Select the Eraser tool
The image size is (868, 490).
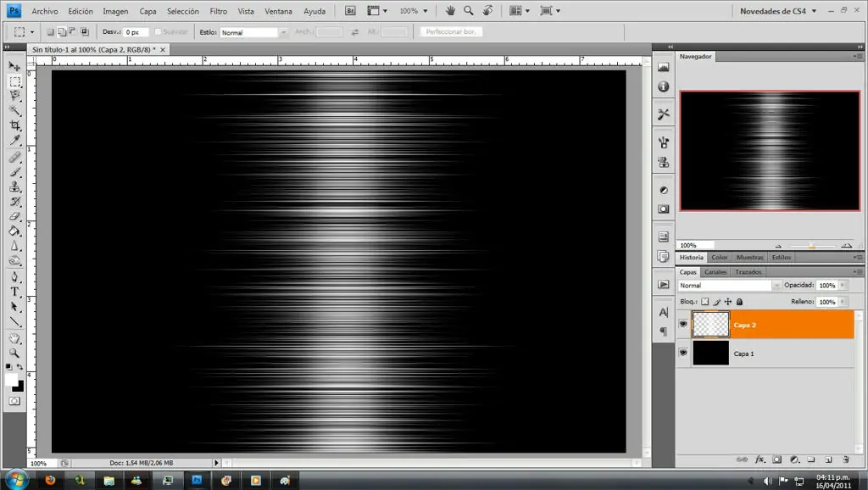tap(14, 216)
